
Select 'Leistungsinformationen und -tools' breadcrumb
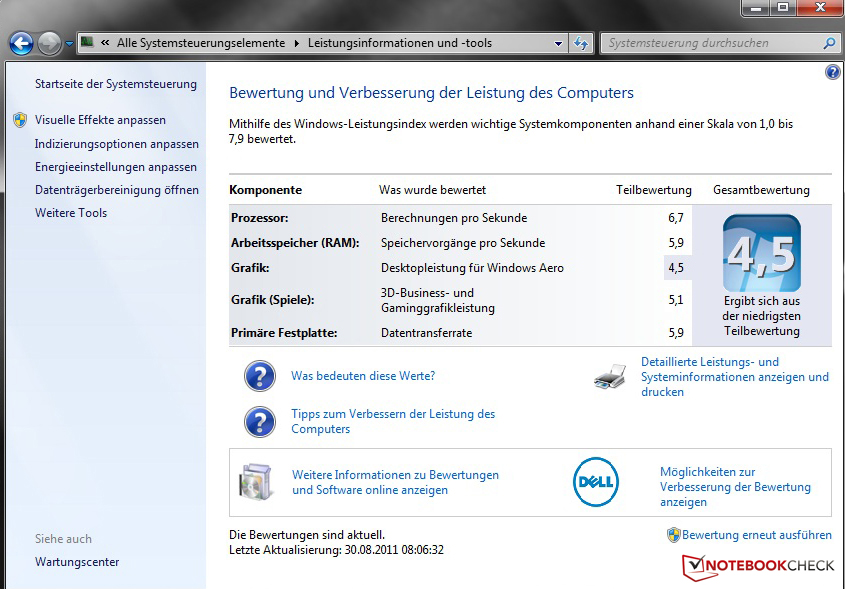[400, 43]
